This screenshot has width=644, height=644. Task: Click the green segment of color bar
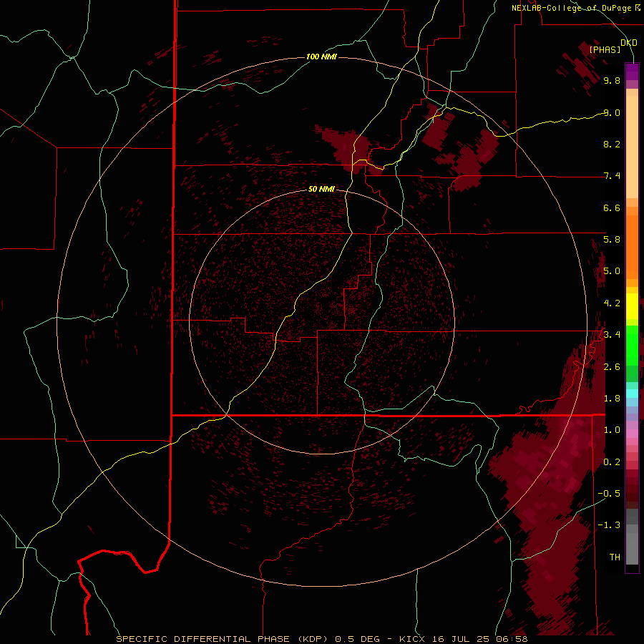[632, 345]
